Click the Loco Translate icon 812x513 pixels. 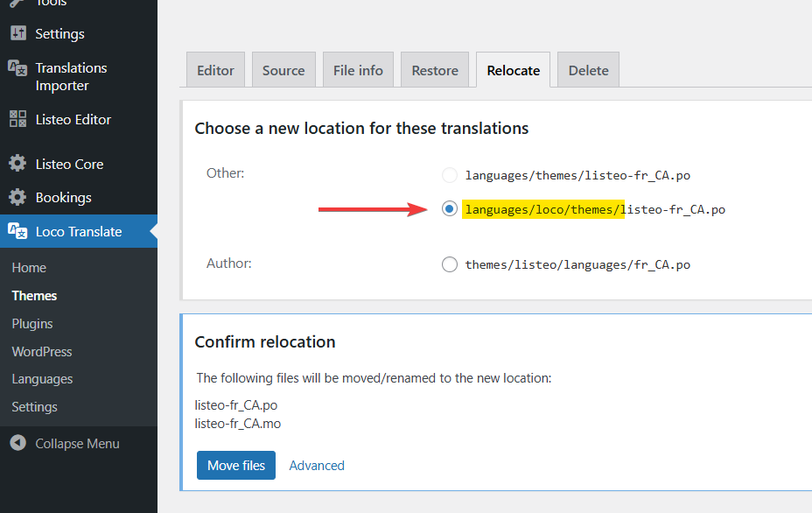point(17,231)
